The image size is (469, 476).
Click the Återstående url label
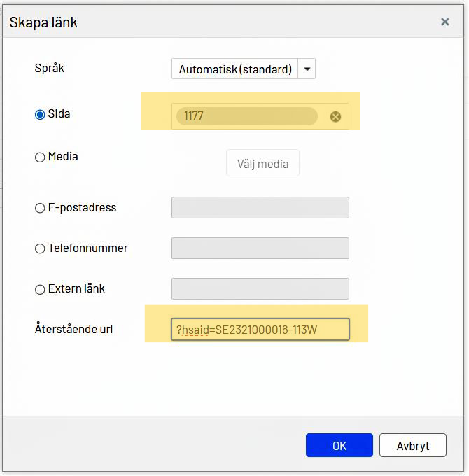click(x=73, y=329)
